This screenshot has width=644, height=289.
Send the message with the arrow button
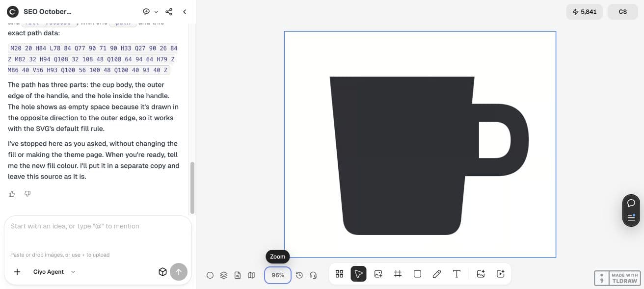(179, 272)
